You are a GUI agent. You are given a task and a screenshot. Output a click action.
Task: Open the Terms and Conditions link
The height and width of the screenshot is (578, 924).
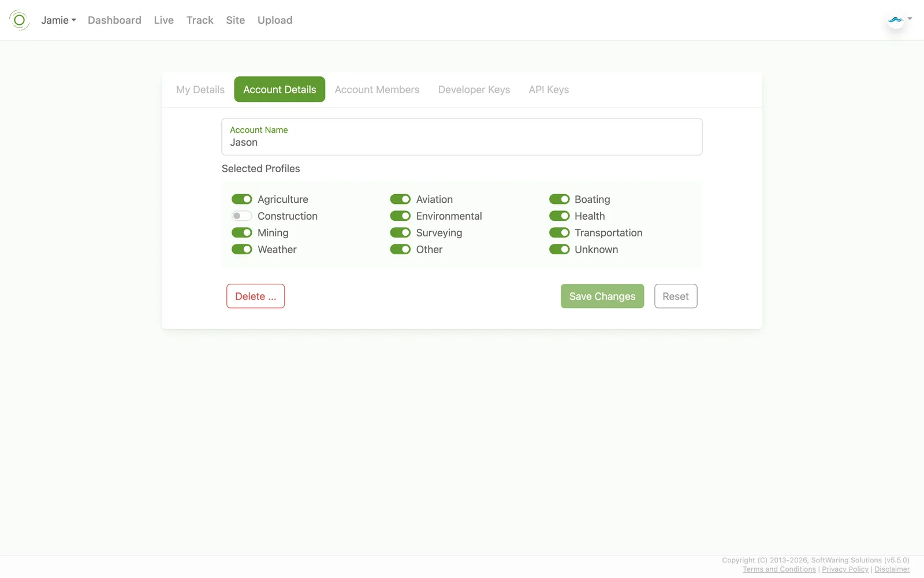[779, 569]
